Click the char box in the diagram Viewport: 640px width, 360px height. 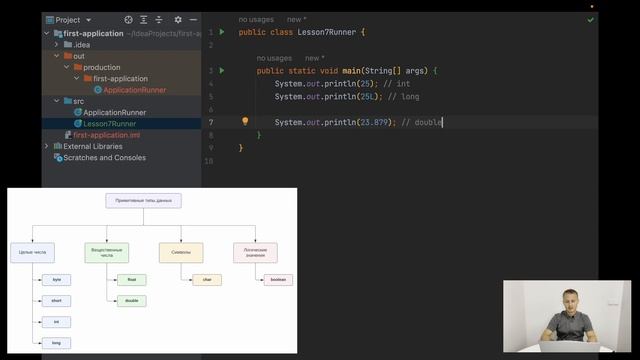pyautogui.click(x=207, y=280)
